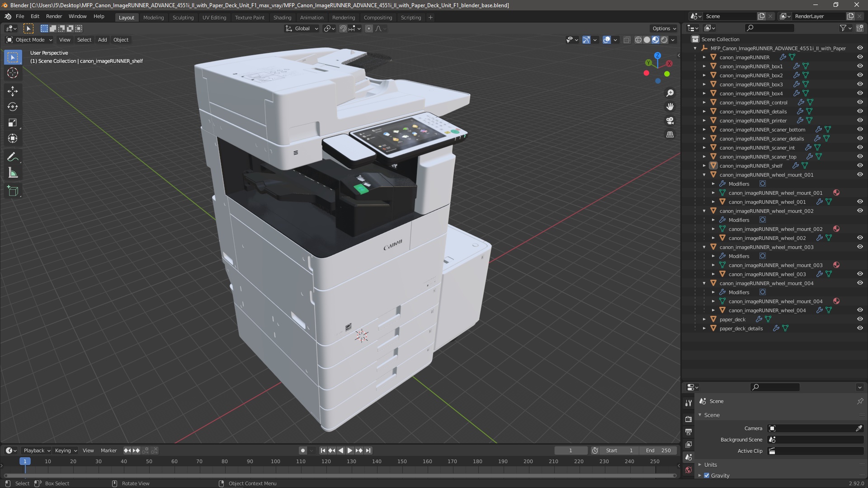Collapse canon_imageRUNNER_wheel_mount_001 tree item
This screenshot has height=488, width=868.
(704, 175)
